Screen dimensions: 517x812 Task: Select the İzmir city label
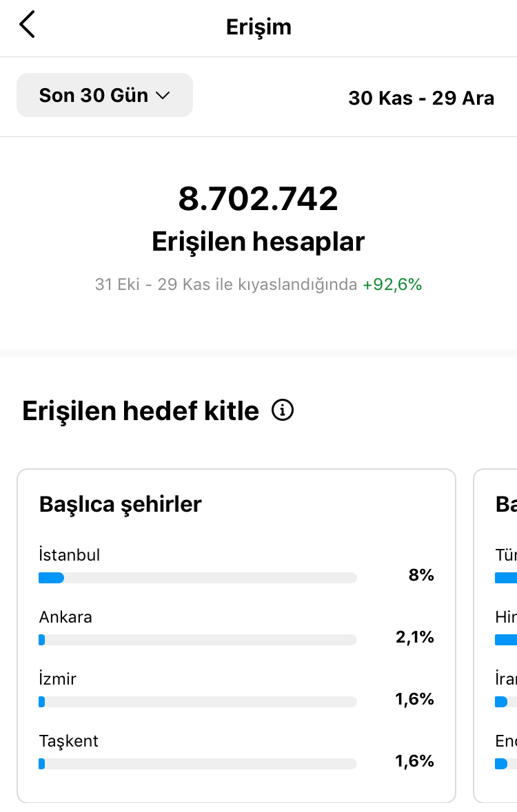point(58,678)
